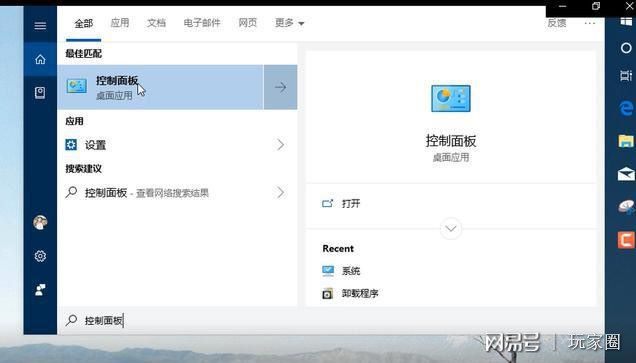Open the 设置 app result

point(177,144)
